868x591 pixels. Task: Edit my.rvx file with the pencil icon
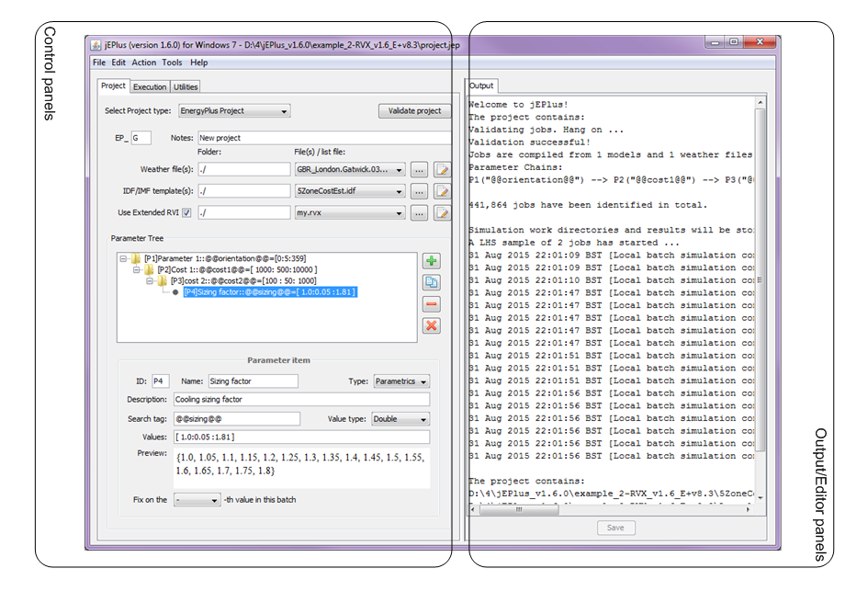442,212
